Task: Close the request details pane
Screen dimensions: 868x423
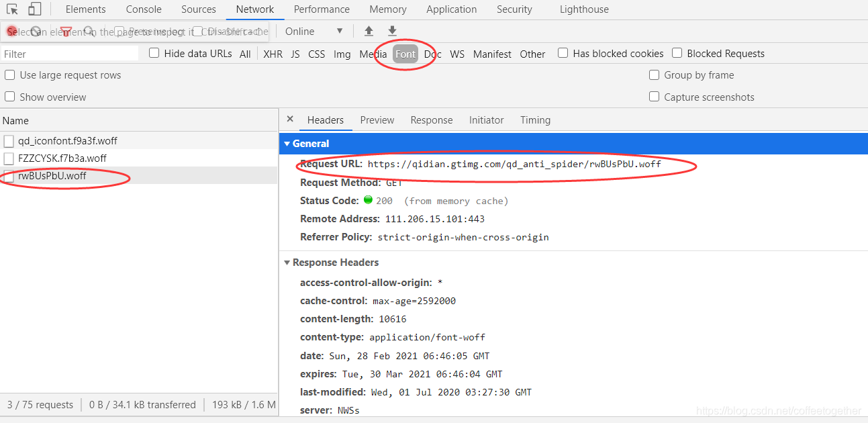Action: pyautogui.click(x=290, y=119)
